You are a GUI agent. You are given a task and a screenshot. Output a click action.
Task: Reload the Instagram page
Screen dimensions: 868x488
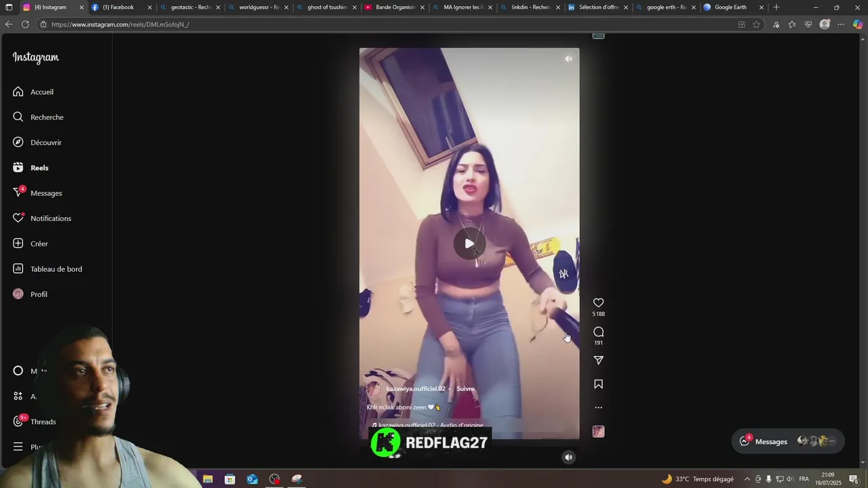coord(25,24)
